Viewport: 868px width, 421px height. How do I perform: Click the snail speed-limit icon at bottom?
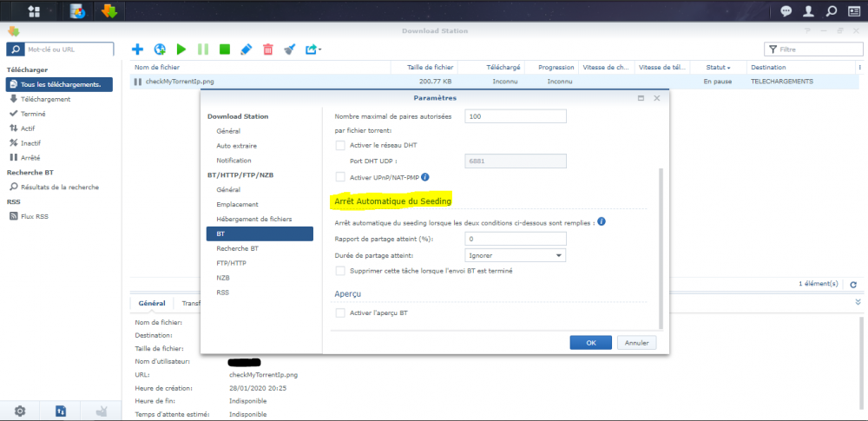pos(102,411)
